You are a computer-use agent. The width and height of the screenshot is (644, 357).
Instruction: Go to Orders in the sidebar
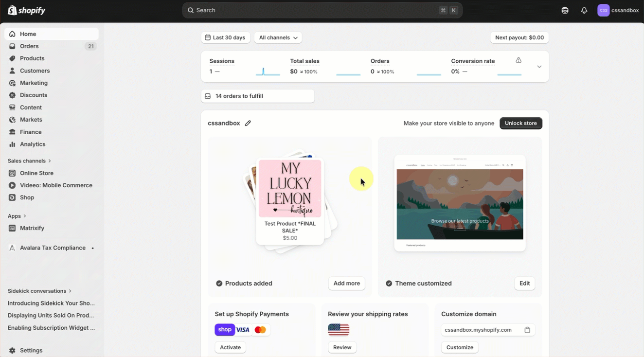click(29, 46)
